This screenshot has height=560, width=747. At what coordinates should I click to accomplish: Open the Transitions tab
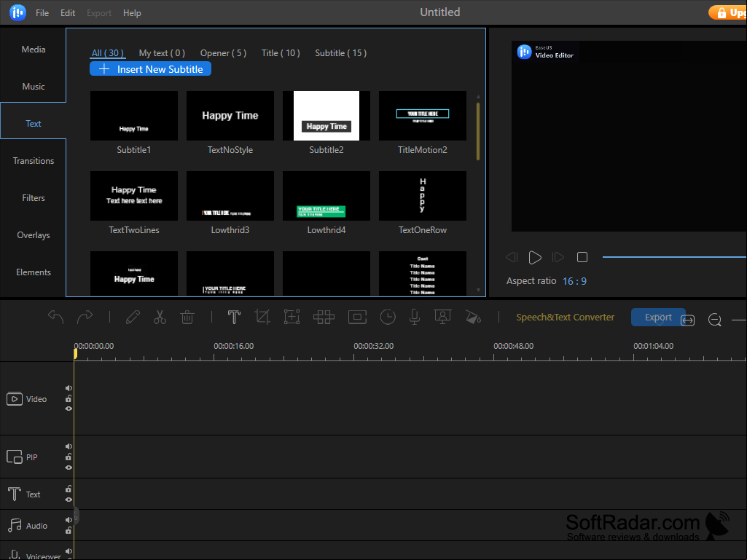[x=33, y=160]
